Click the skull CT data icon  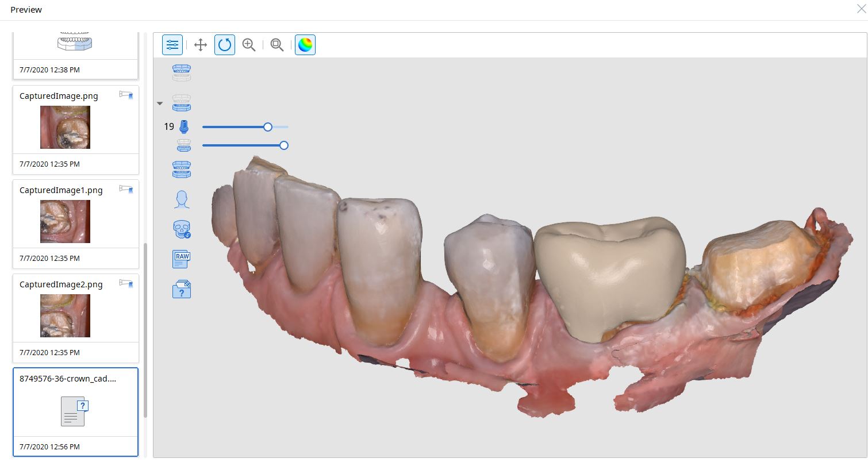(x=182, y=230)
